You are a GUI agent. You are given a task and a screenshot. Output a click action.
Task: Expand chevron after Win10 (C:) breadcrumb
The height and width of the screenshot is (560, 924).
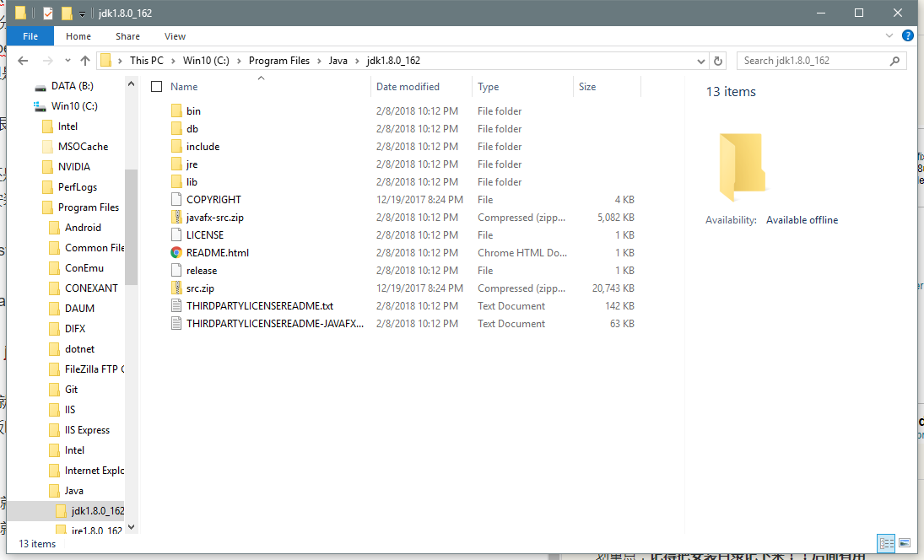tap(240, 62)
